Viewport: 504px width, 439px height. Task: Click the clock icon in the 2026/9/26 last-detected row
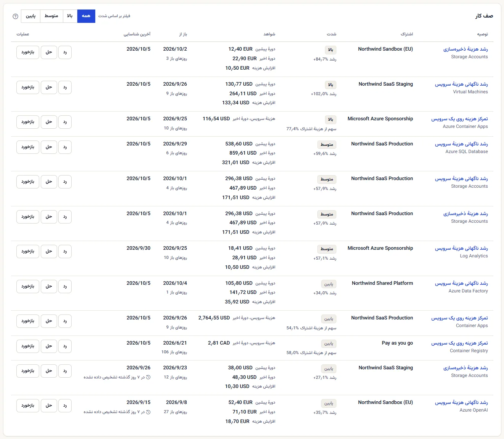coord(149,377)
